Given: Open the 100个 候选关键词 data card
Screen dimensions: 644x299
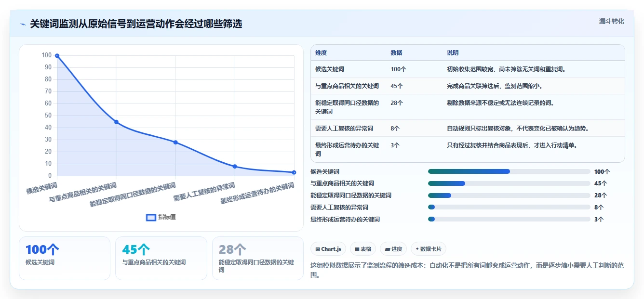Looking at the screenshot, I should coord(65,258).
